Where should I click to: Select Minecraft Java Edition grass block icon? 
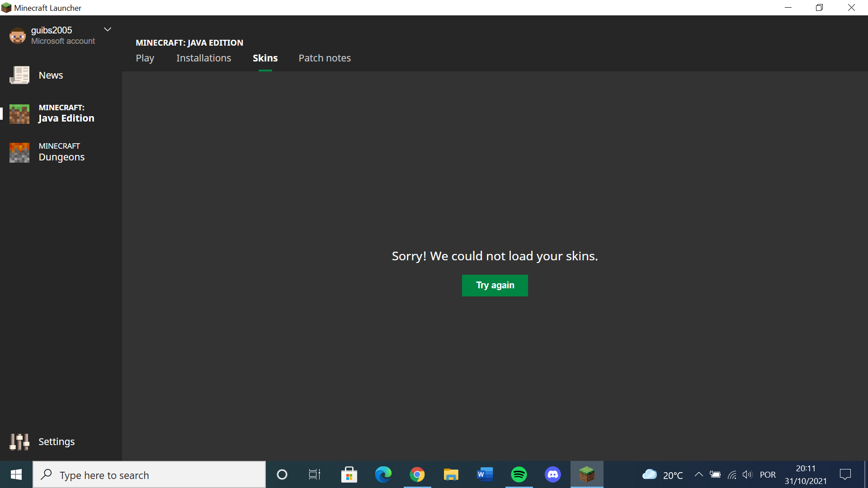(19, 114)
